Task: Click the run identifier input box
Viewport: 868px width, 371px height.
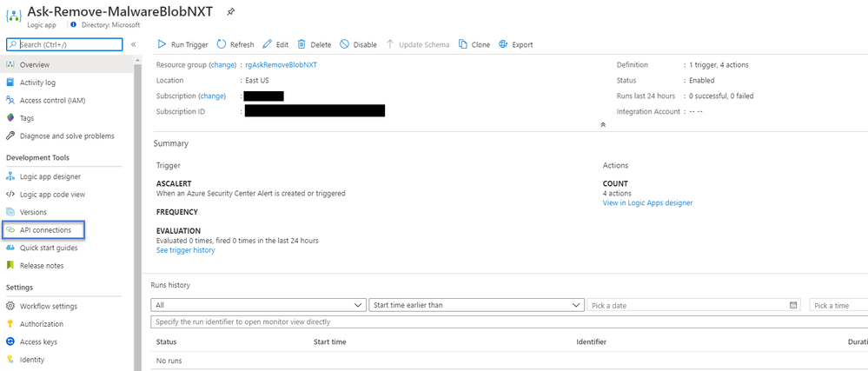Action: [509, 321]
